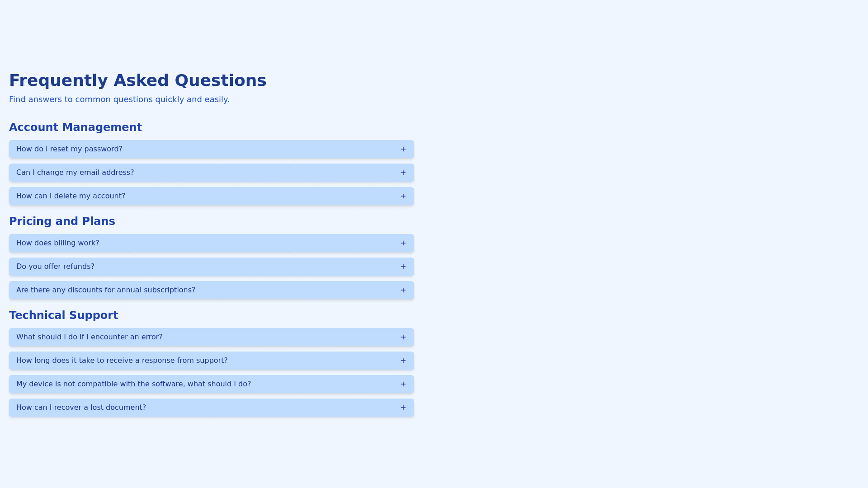The image size is (868, 488).
Task: Expand "Can I change my email address?"
Action: coord(75,173)
